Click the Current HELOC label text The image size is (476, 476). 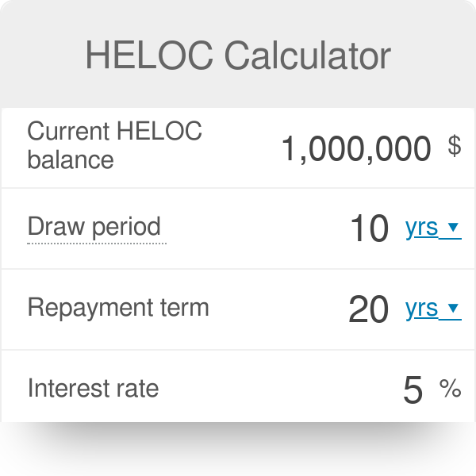[x=114, y=131]
